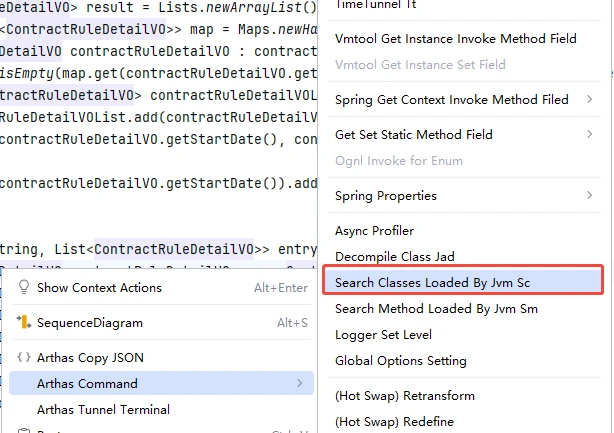Open Async Profiler
Image resolution: width=614 pixels, height=433 pixels.
click(x=374, y=231)
